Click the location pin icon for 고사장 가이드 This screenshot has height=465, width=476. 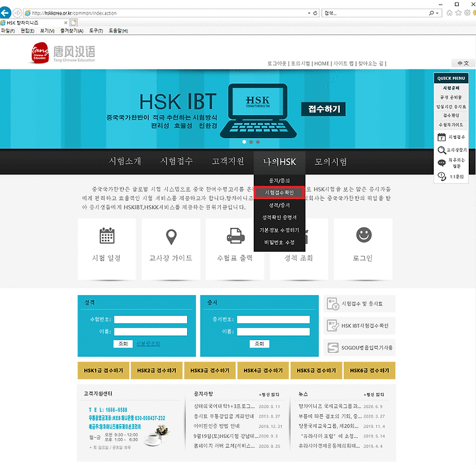click(x=171, y=237)
